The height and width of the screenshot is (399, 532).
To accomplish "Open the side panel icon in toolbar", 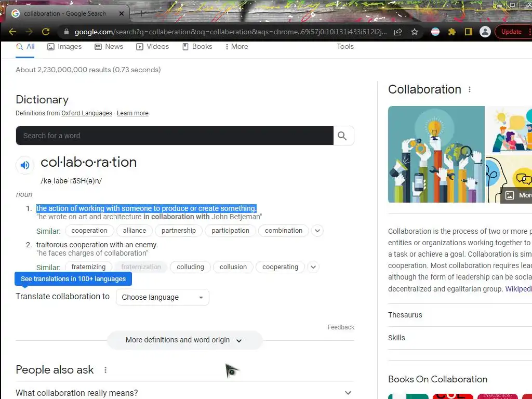I will tap(469, 32).
